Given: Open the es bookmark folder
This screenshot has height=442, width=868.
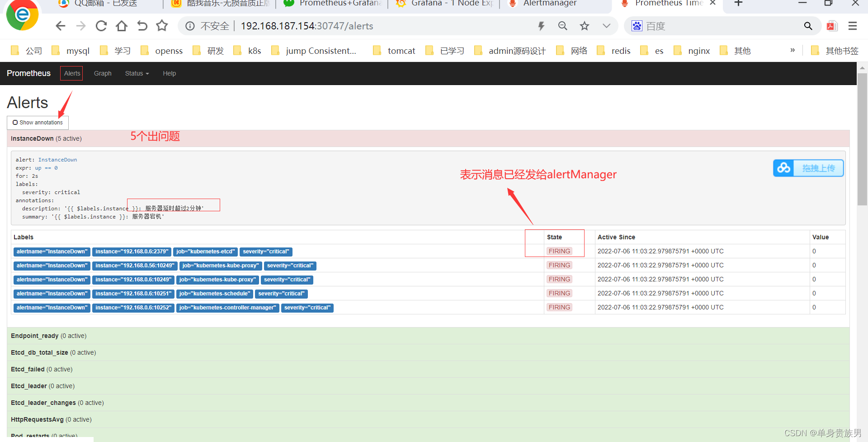Looking at the screenshot, I should tap(652, 51).
